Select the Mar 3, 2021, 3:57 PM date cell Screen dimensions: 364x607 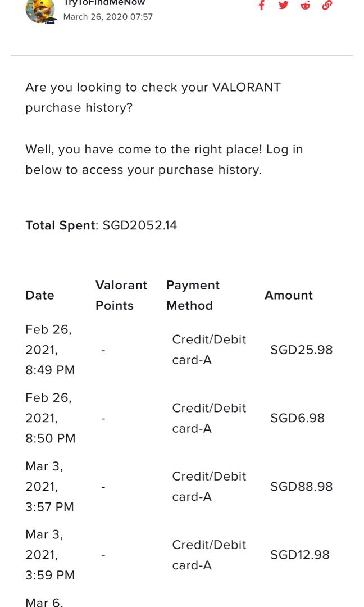coord(49,487)
